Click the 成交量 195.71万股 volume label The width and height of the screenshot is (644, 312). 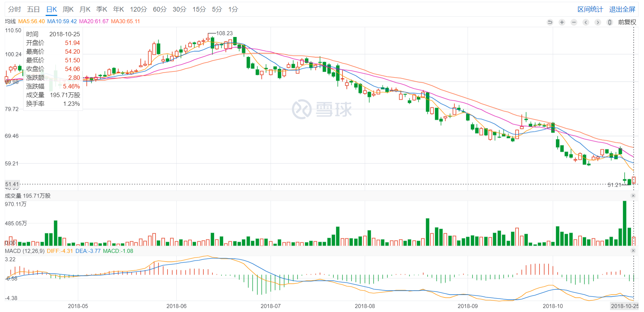click(x=28, y=196)
